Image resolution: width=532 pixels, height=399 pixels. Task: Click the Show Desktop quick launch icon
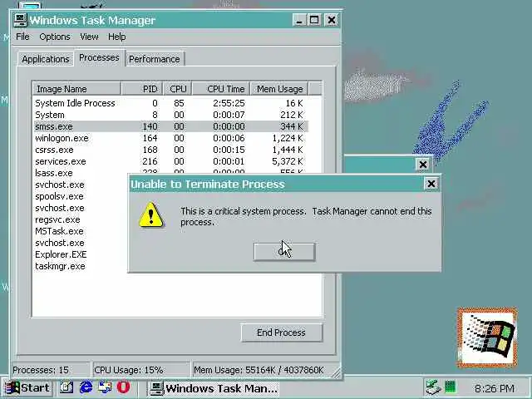click(x=66, y=387)
